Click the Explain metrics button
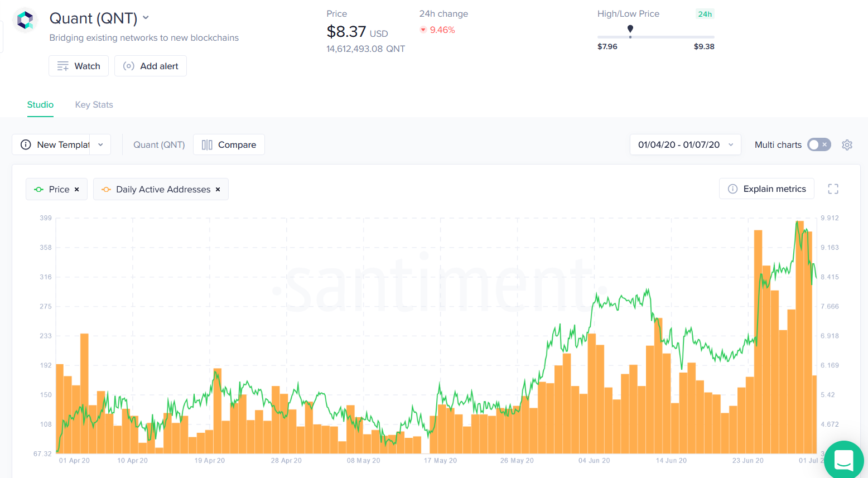The height and width of the screenshot is (478, 868). click(766, 189)
